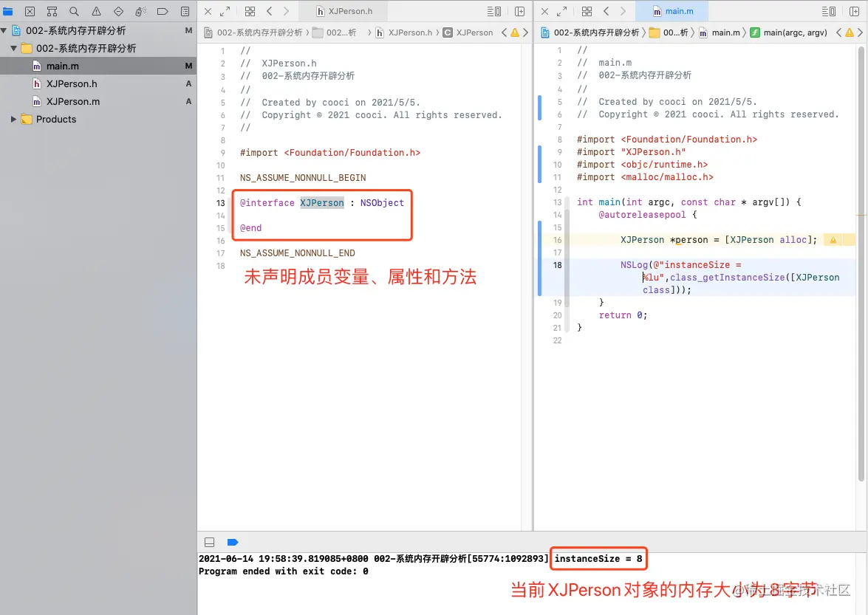Switch to the main.m tab
Viewport: 868px width, 615px height.
pyautogui.click(x=673, y=11)
